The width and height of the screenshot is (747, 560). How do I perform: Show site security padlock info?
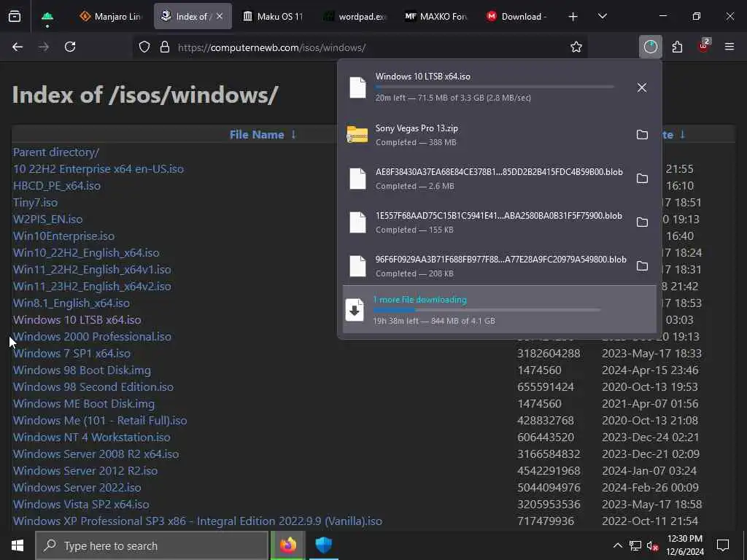pyautogui.click(x=165, y=47)
